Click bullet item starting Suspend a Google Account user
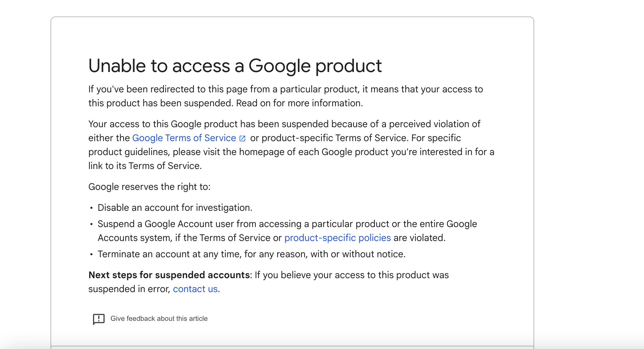The image size is (644, 349). click(x=287, y=224)
